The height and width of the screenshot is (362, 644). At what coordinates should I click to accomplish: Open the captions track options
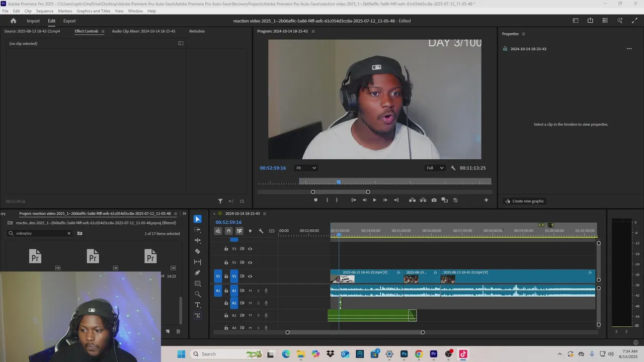tap(272, 231)
